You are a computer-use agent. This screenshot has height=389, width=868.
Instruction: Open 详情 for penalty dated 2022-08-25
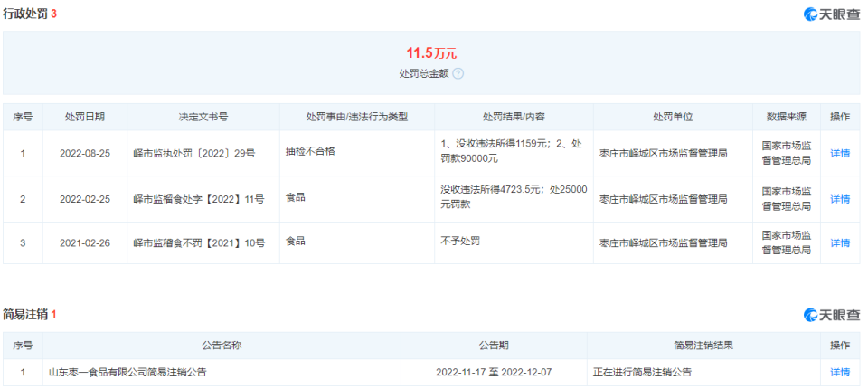coord(840,154)
